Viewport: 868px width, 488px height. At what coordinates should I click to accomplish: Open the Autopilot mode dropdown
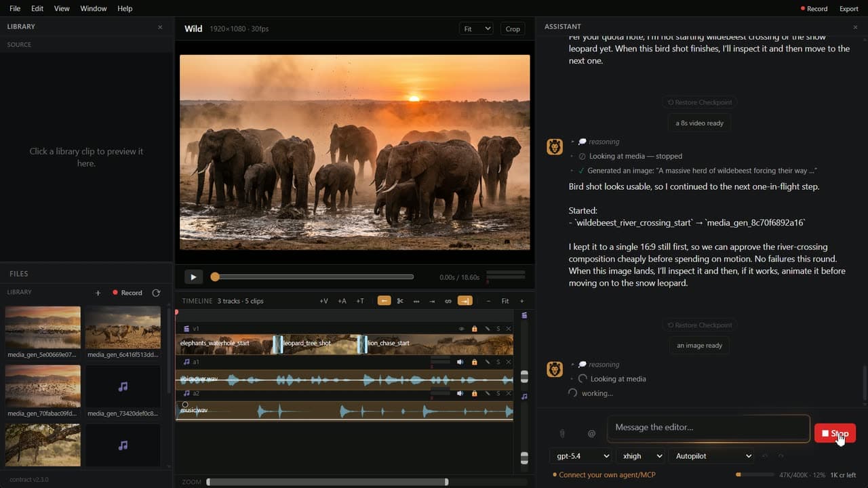click(x=711, y=456)
